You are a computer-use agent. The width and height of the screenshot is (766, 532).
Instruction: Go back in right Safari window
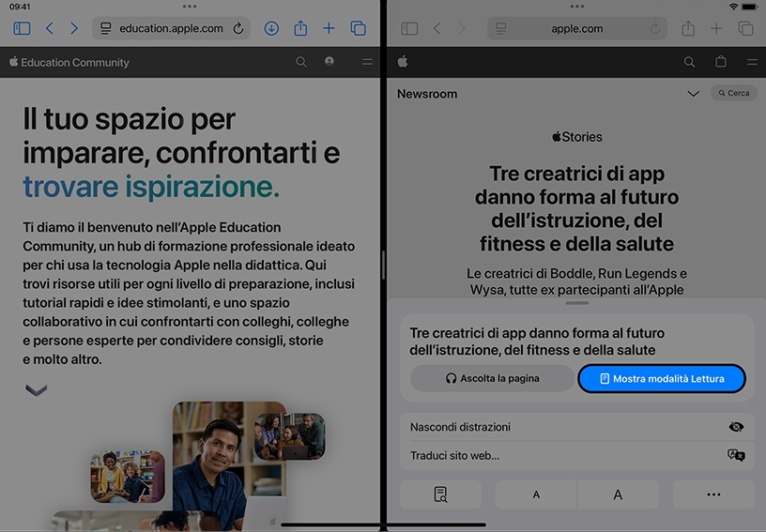[437, 29]
